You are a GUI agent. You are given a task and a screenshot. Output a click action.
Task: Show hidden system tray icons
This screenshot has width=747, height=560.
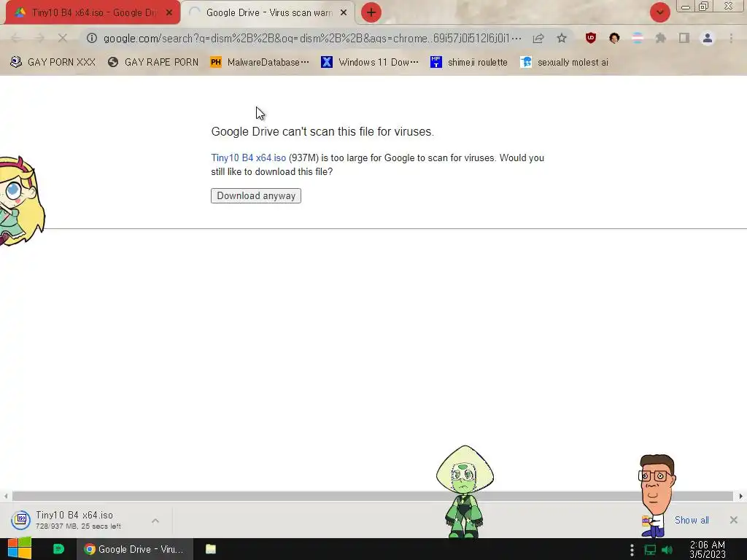(632, 550)
